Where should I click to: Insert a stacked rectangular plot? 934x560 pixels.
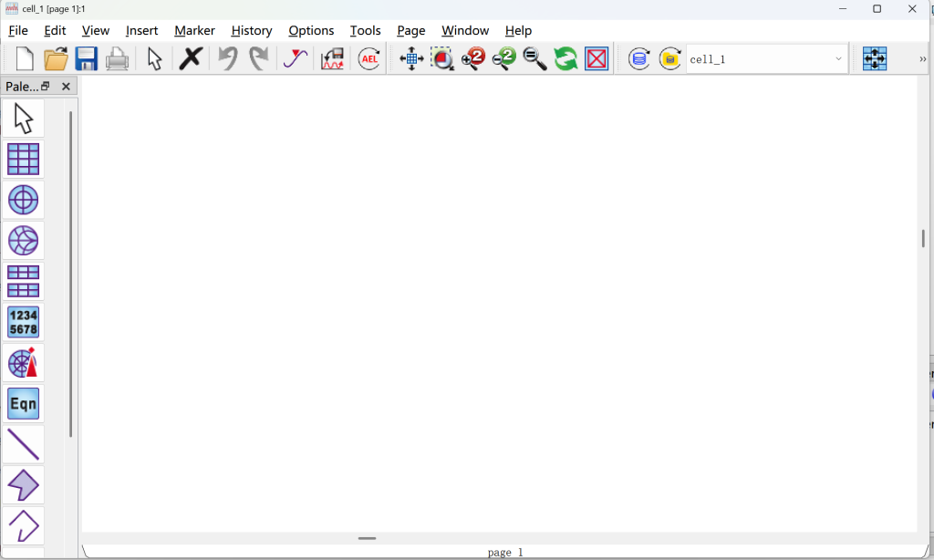click(x=23, y=282)
